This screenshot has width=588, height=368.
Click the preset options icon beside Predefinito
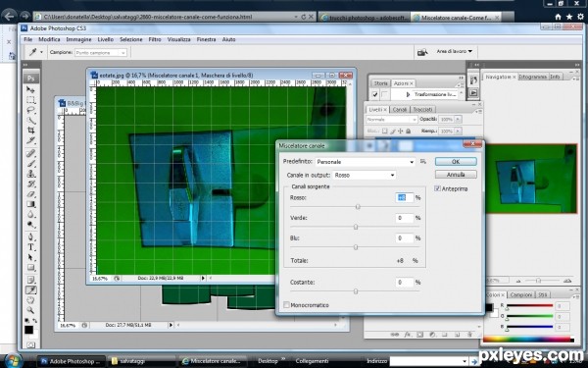423,162
